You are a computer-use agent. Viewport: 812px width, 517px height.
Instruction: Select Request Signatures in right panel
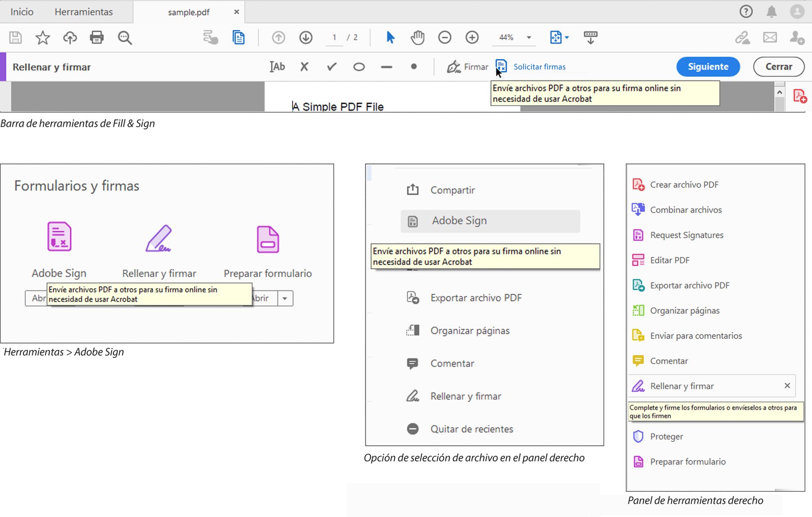coord(686,235)
